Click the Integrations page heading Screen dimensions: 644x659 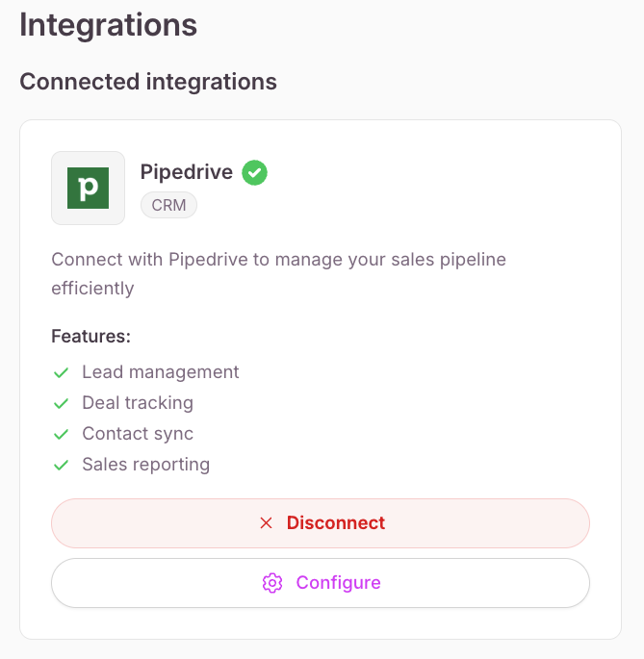(109, 25)
